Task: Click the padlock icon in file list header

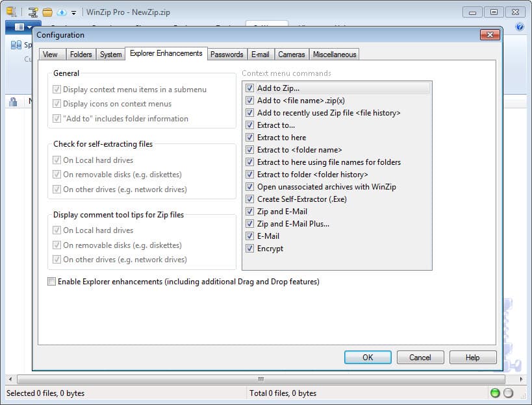Action: (13, 102)
